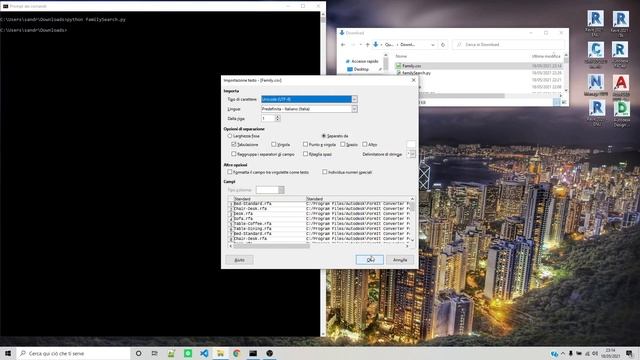Click the Annulla button
The height and width of the screenshot is (360, 640).
pyautogui.click(x=400, y=260)
